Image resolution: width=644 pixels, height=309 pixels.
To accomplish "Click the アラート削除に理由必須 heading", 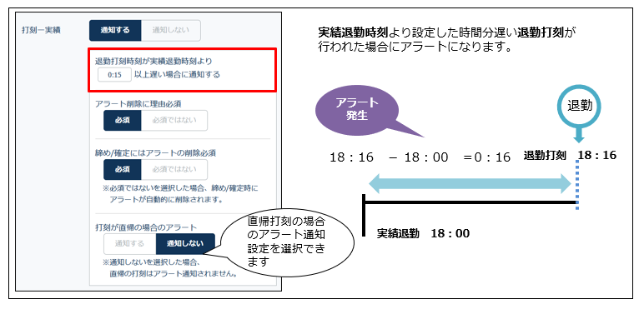I will pyautogui.click(x=138, y=104).
